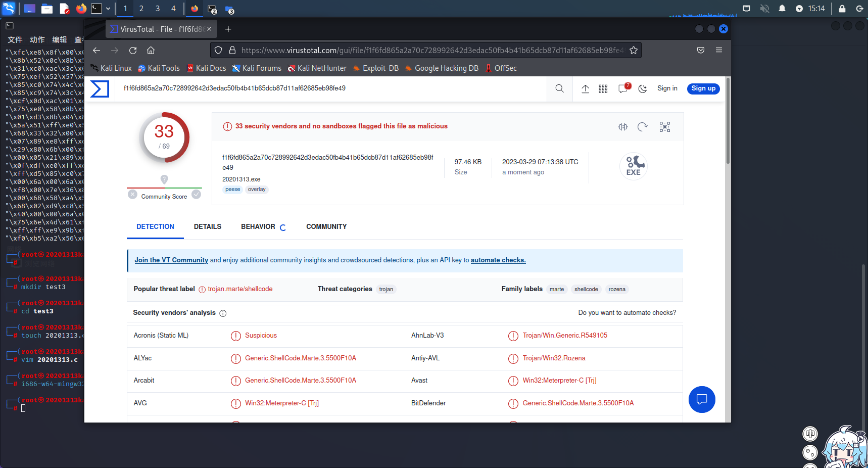Click the Sign up button
Viewport: 868px width, 468px height.
pos(703,88)
